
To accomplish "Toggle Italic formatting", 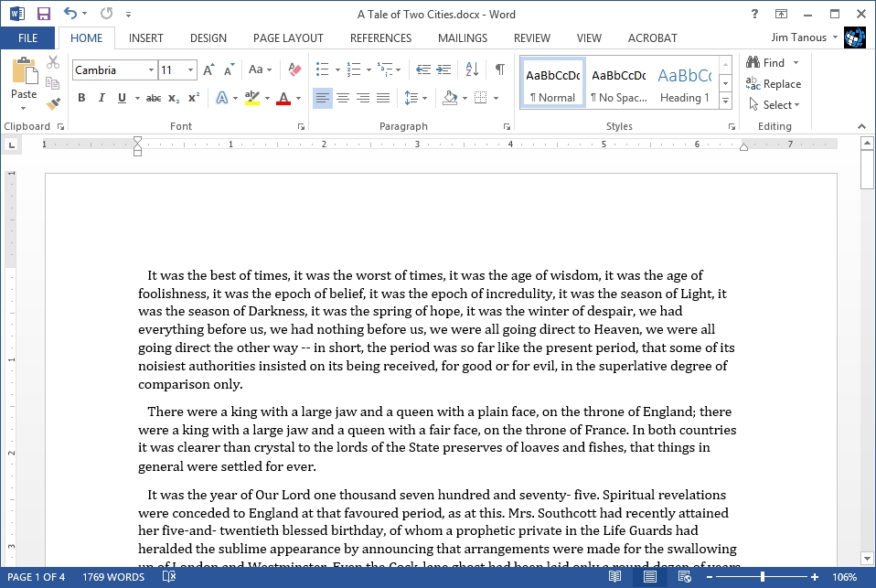I will [101, 98].
